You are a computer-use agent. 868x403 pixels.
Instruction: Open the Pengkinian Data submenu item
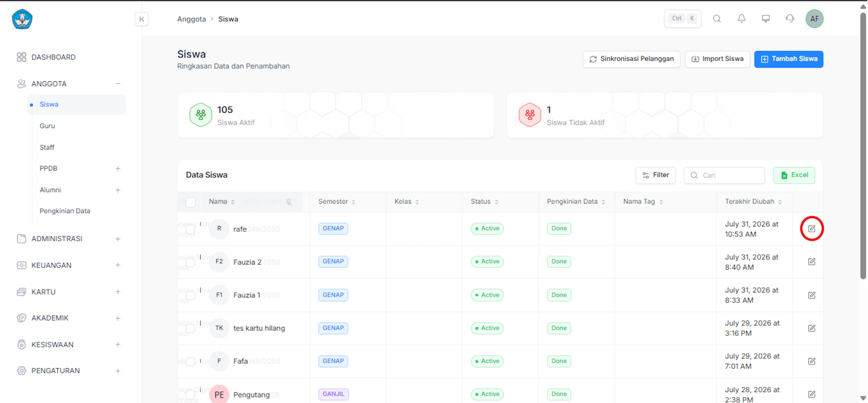[65, 211]
